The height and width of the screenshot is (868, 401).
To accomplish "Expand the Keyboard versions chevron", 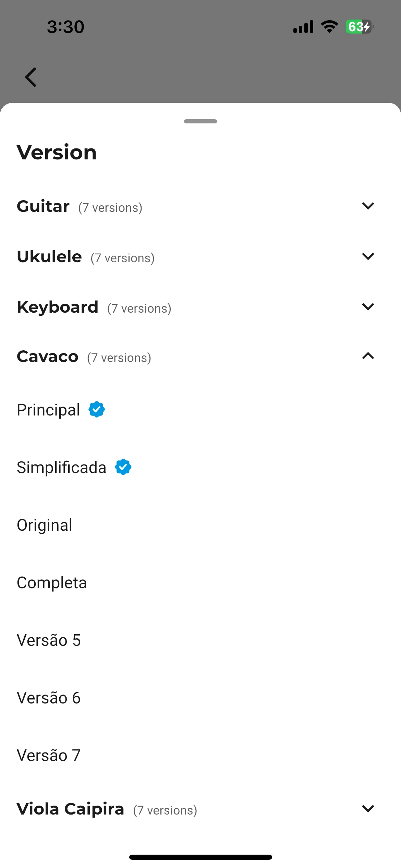I will point(368,306).
